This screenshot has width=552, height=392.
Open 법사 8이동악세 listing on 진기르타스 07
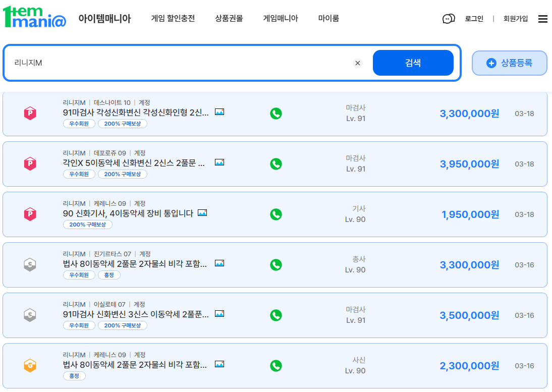(135, 264)
